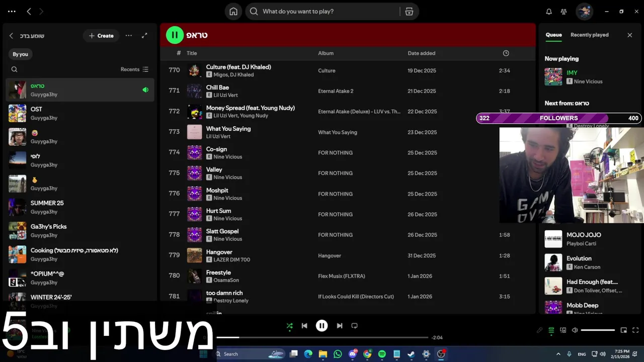Open the Nine Vicious artist link in Now playing
The height and width of the screenshot is (362, 644).
pos(588,81)
